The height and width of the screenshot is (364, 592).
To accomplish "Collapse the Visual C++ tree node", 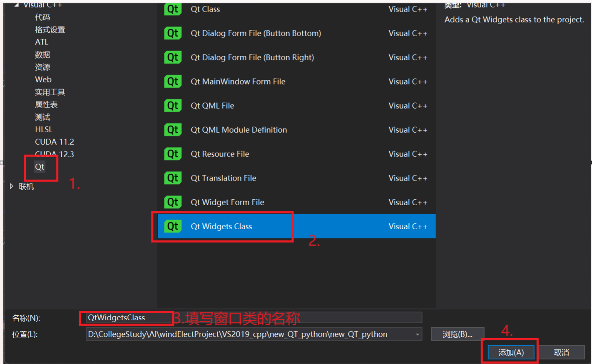I will click(x=16, y=5).
